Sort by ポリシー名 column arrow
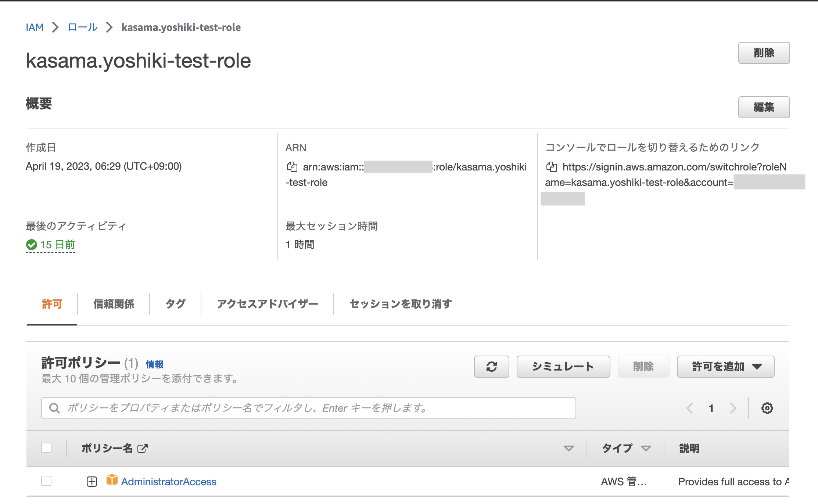 click(x=568, y=449)
